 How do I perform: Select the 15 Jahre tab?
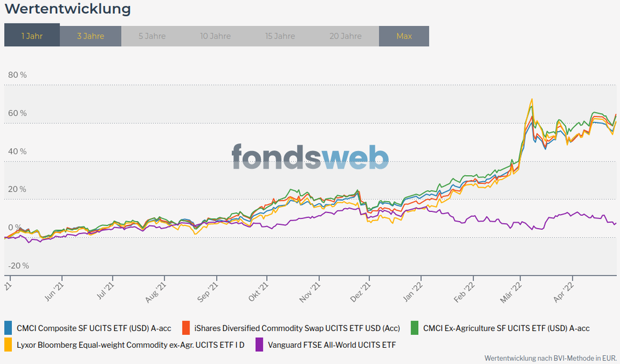[x=280, y=36]
